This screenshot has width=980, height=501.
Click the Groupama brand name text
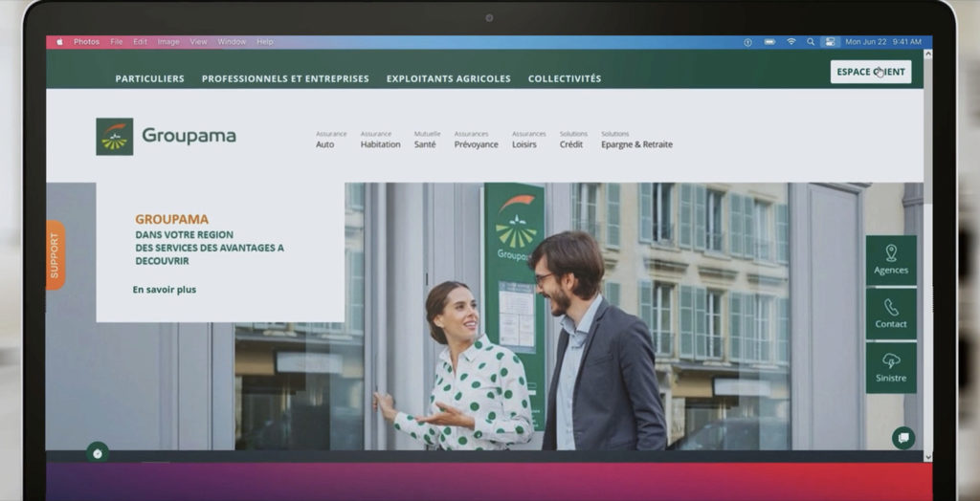point(189,136)
